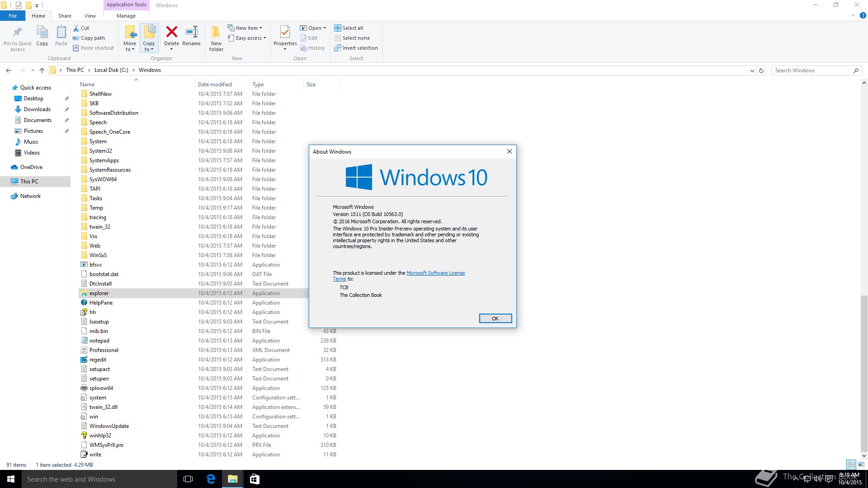The image size is (868, 488).
Task: Click Select all in ribbon
Action: coord(349,28)
